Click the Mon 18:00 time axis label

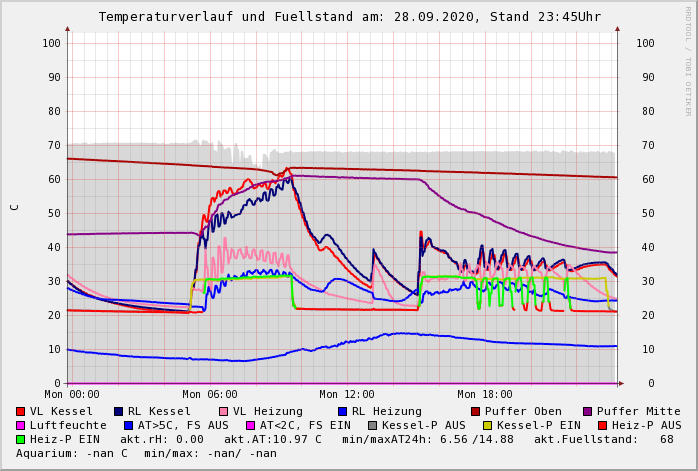[x=485, y=395]
